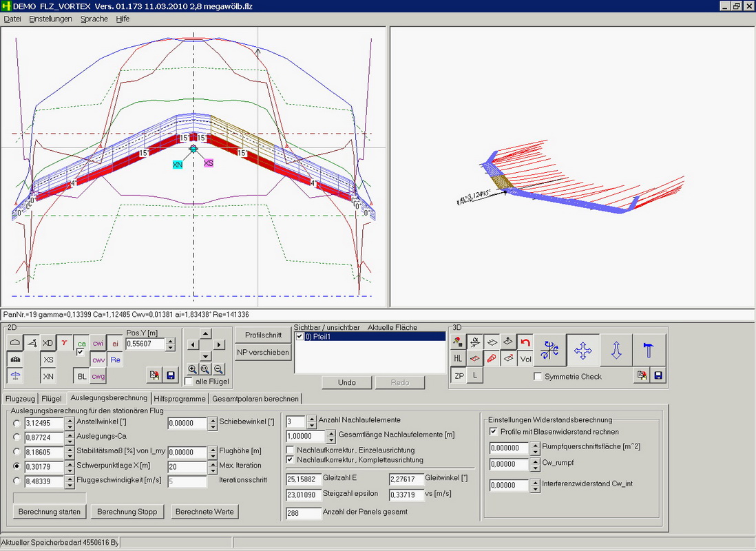756x551 pixels.
Task: Click the red undo arrow in 3D panel
Action: pyautogui.click(x=525, y=342)
